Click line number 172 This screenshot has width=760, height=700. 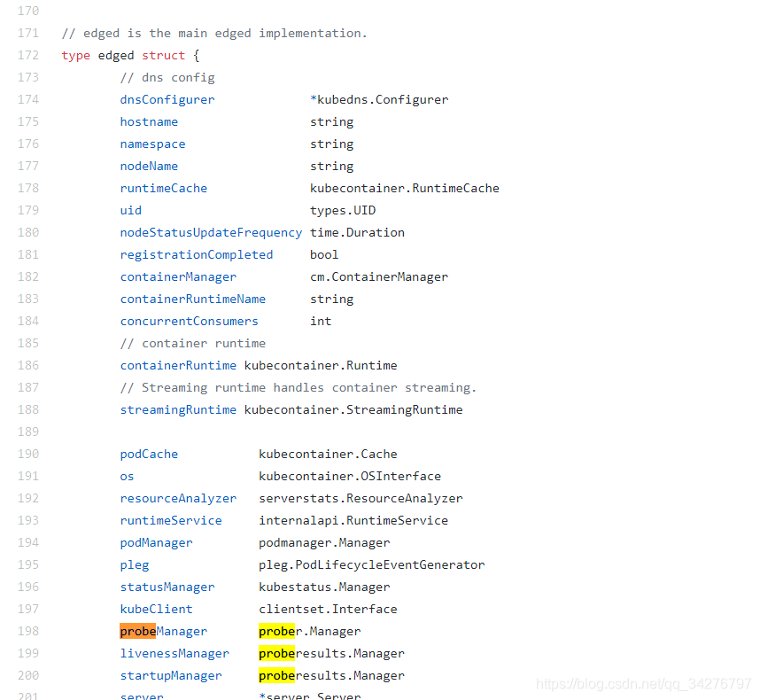click(28, 55)
